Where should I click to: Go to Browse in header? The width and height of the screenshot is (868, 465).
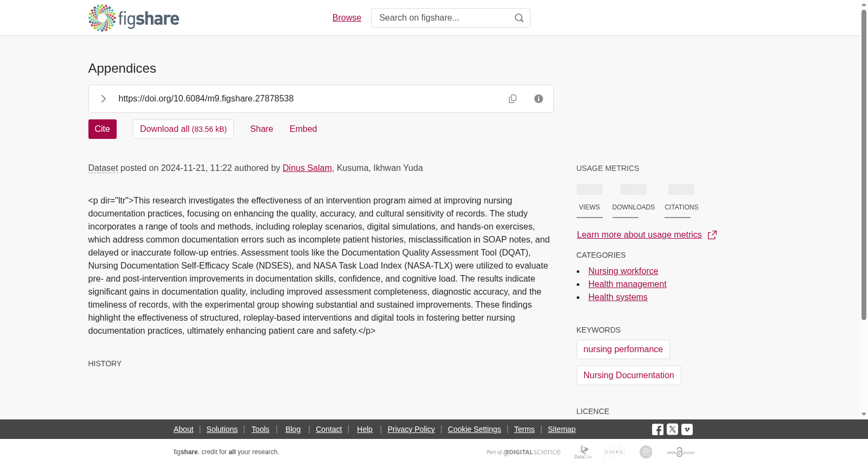(x=347, y=18)
